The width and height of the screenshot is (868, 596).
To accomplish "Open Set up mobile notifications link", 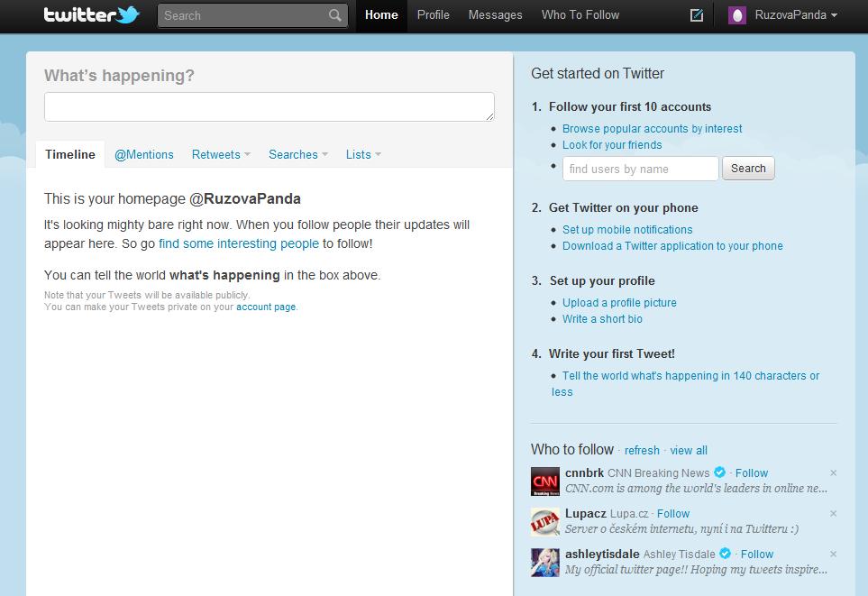I will [627, 229].
